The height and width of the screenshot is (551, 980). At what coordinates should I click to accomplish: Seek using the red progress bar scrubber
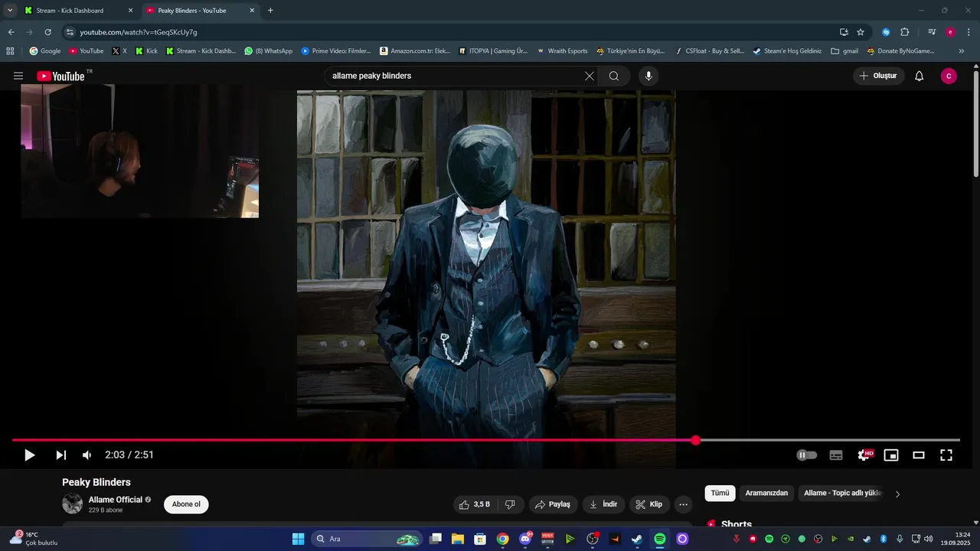click(x=695, y=440)
